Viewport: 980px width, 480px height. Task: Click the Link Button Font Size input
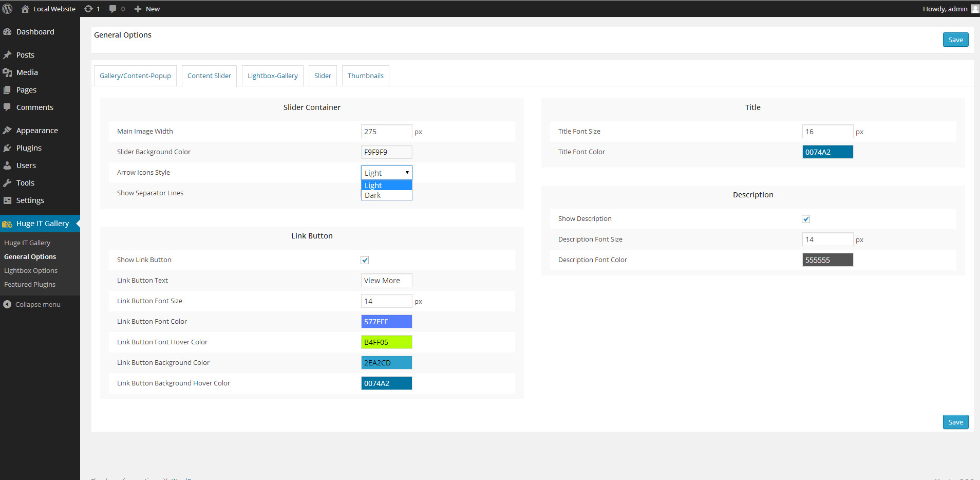click(x=386, y=301)
